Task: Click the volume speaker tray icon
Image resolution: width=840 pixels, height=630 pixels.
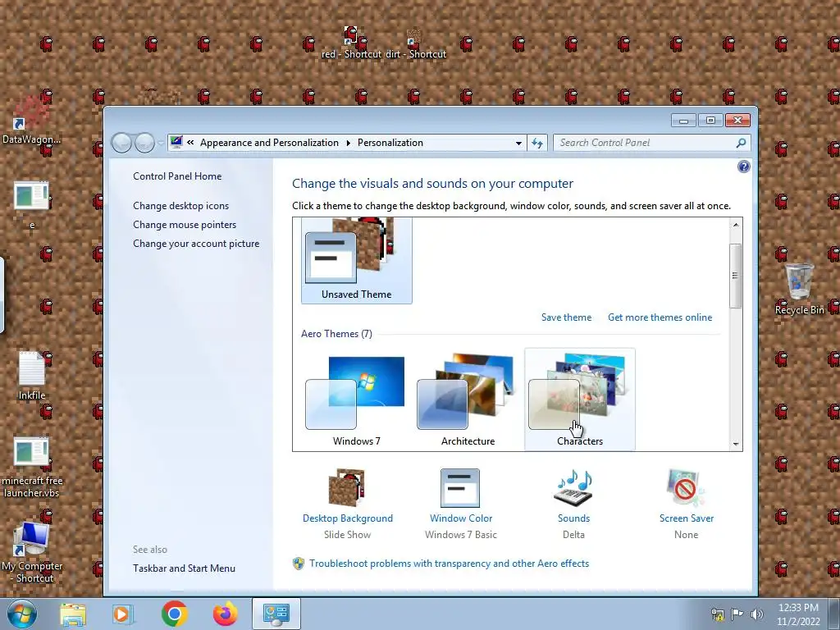Action: [757, 614]
